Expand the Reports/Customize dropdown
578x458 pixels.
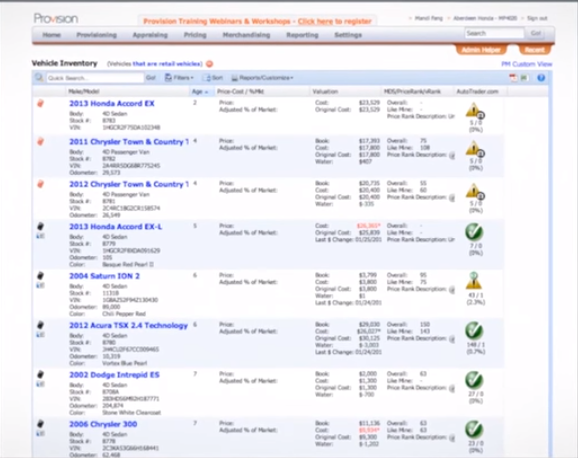(x=262, y=78)
